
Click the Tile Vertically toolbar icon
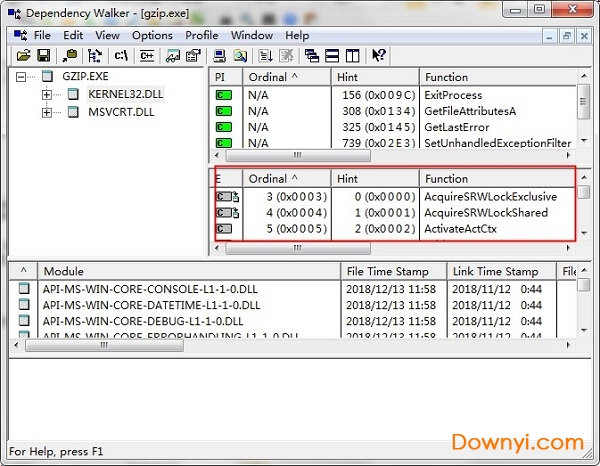[x=352, y=56]
